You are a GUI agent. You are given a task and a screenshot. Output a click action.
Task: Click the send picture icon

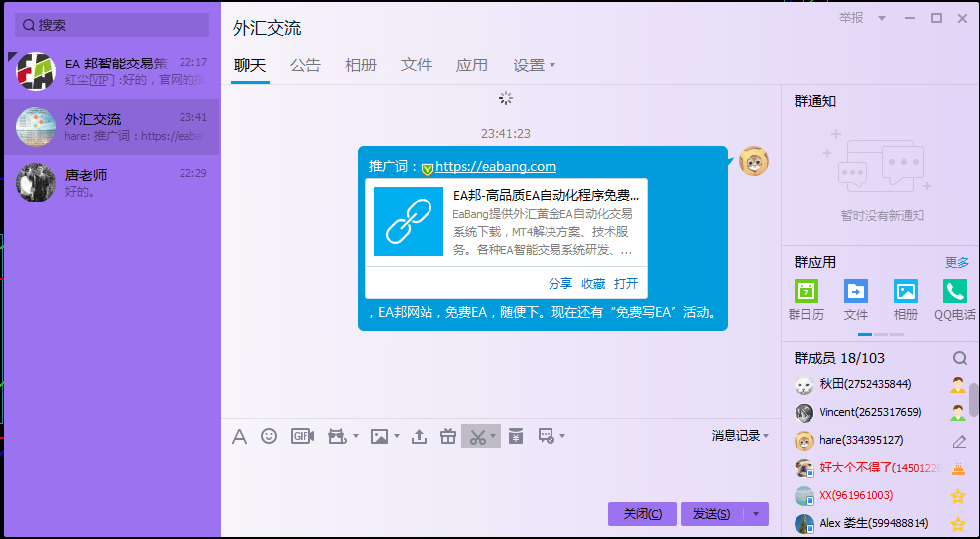[379, 436]
